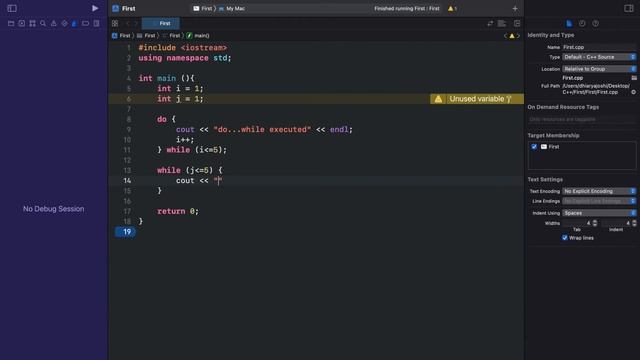640x360 pixels.
Task: Open the Issue navigator
Action: 53,24
